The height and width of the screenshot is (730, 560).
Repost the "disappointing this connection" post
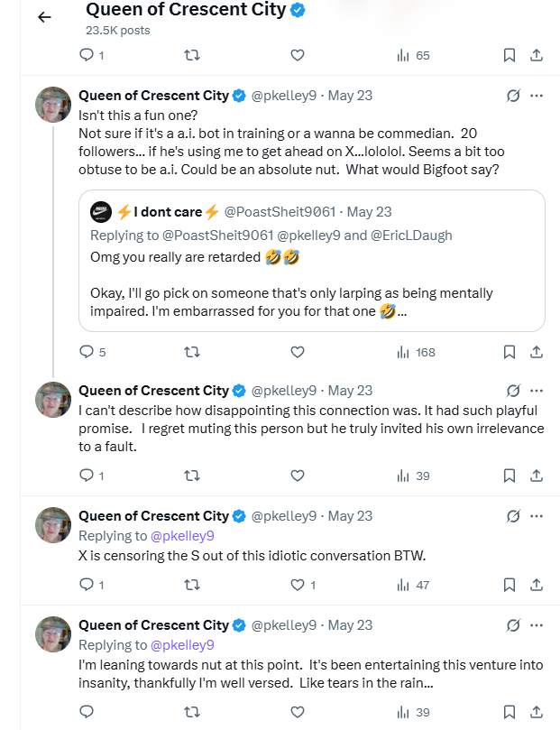coord(192,476)
